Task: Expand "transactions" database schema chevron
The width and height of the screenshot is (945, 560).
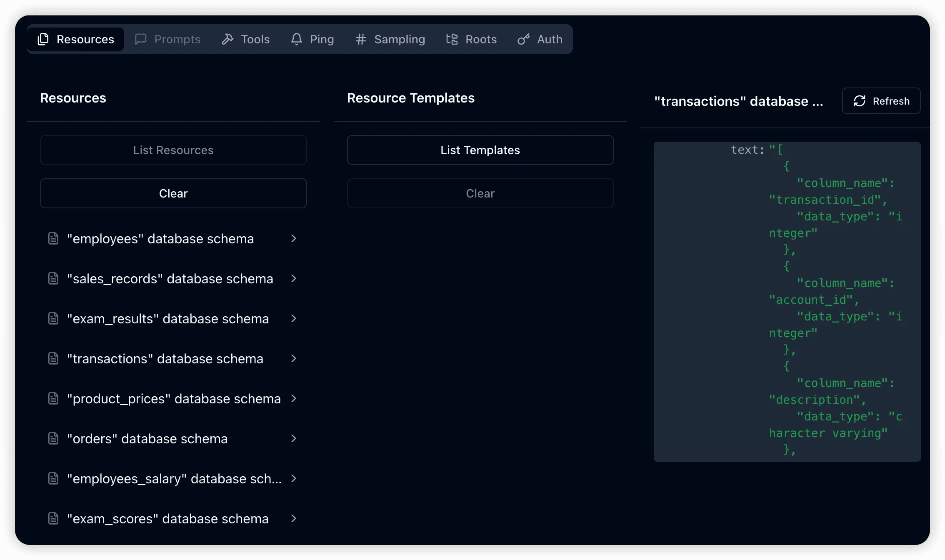Action: click(294, 358)
